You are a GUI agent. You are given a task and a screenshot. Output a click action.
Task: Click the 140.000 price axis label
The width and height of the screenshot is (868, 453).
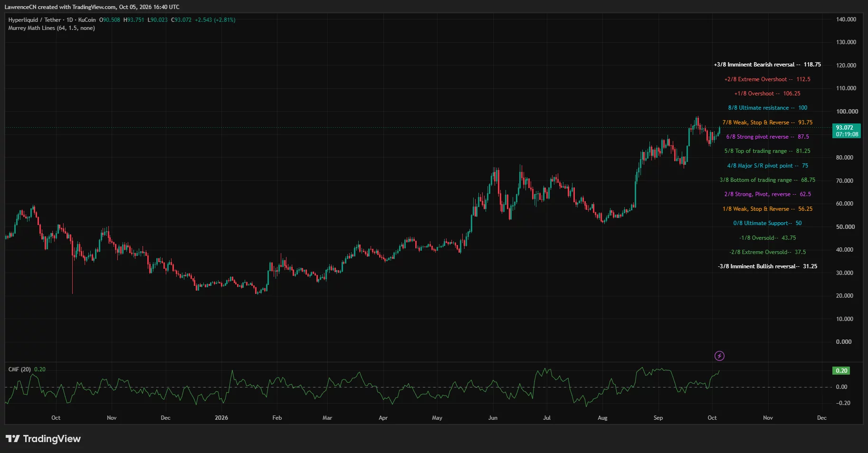pos(846,19)
